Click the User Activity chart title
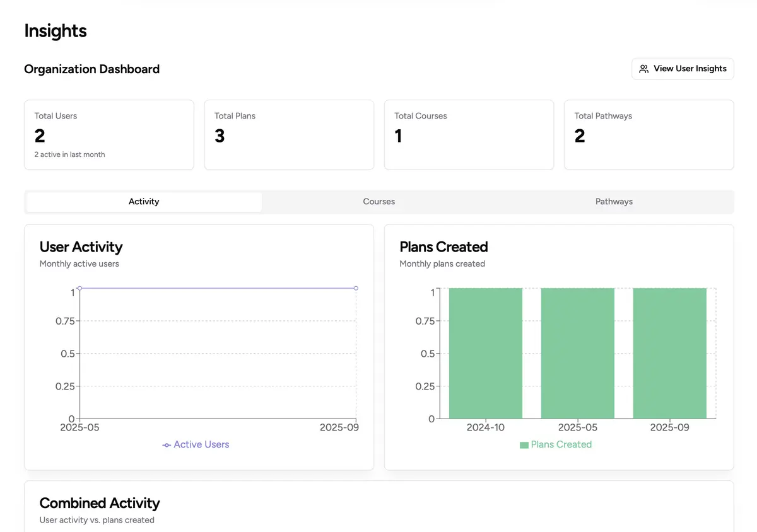 pos(81,246)
